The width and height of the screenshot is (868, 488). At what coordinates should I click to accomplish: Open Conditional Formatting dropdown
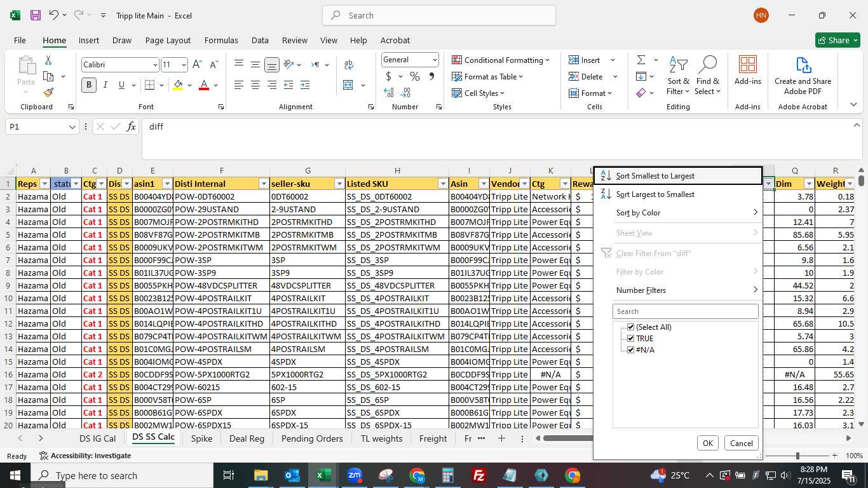[501, 60]
